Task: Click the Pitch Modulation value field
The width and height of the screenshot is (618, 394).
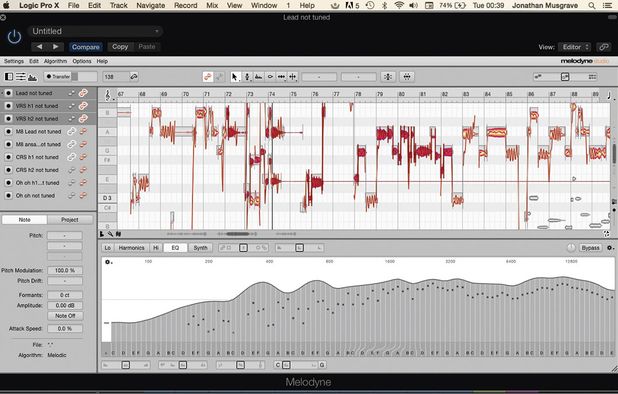Action: coord(65,271)
